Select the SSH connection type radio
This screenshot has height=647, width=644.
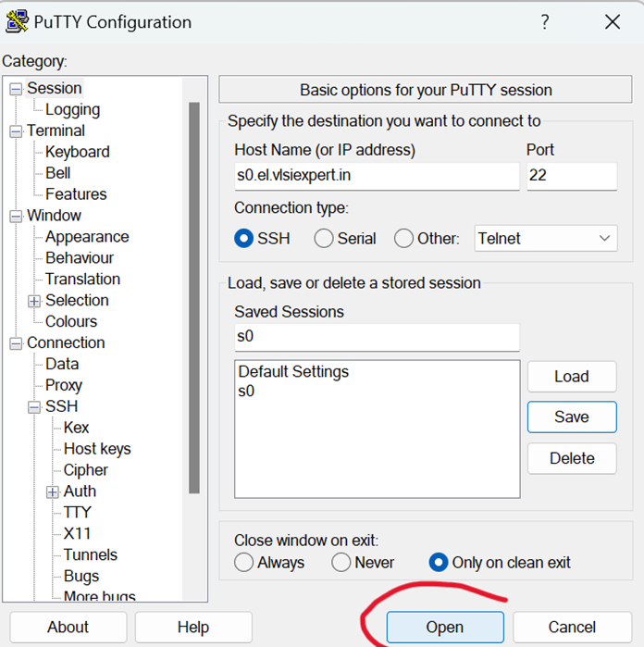243,239
